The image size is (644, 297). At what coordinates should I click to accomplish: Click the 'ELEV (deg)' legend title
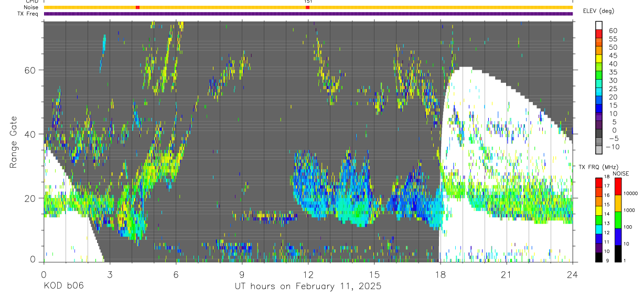[x=598, y=11]
